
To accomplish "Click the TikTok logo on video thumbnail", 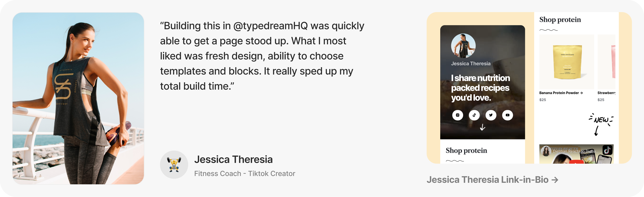I will click(608, 150).
